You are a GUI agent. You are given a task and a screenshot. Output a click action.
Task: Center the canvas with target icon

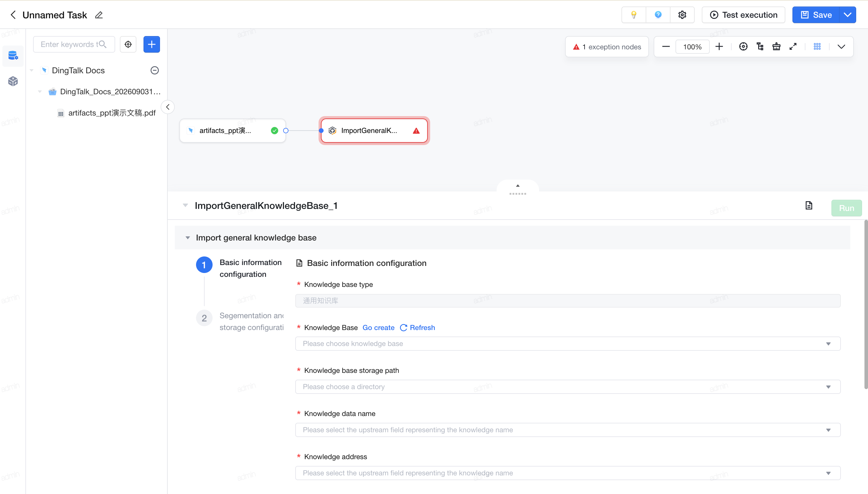[743, 47]
